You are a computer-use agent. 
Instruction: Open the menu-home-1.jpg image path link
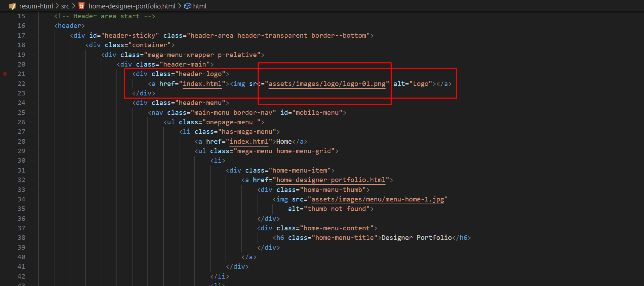[x=378, y=199]
